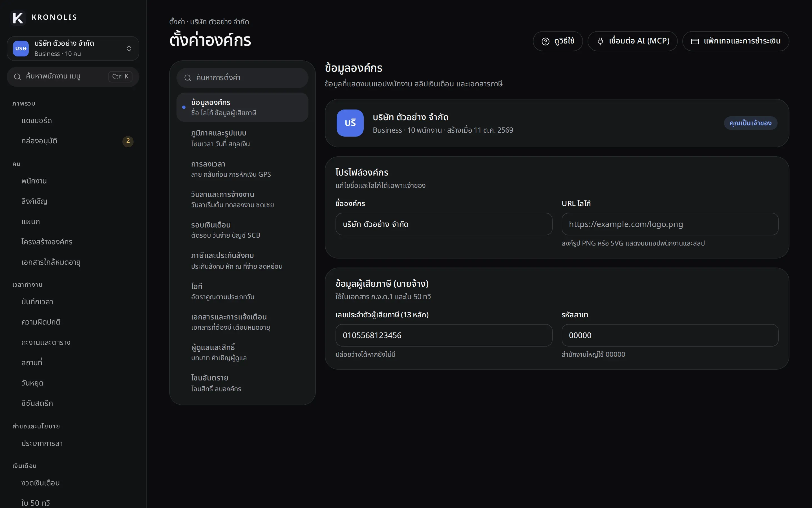Select ภูมิภาคและรูปแบบ settings section
The height and width of the screenshot is (508, 812).
coord(242,138)
